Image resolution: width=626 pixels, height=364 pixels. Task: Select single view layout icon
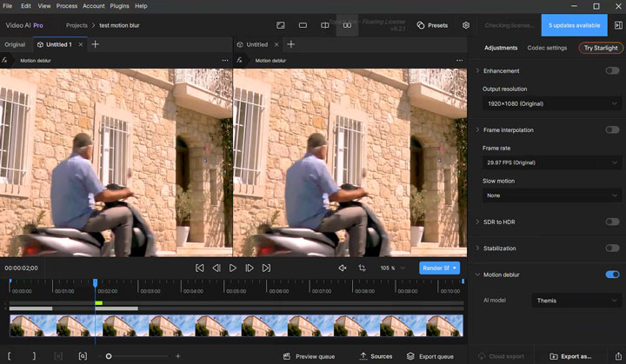click(281, 25)
